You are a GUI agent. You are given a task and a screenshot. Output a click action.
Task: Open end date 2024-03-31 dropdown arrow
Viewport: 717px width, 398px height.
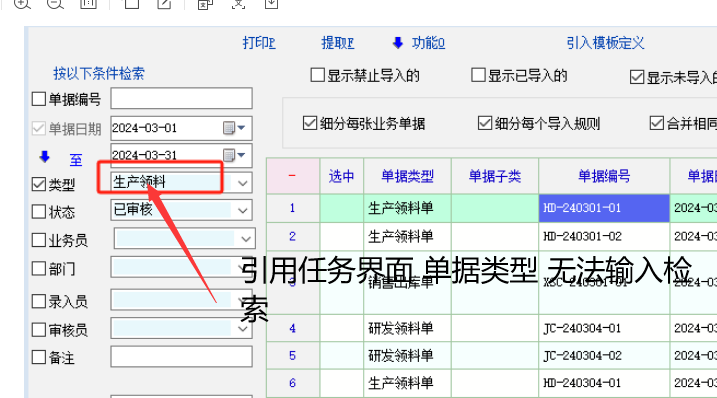[x=241, y=155]
